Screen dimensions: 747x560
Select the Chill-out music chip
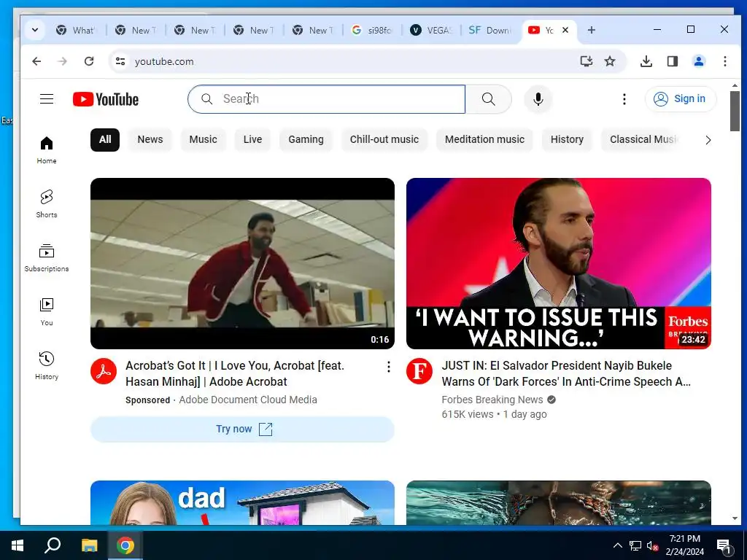point(384,139)
